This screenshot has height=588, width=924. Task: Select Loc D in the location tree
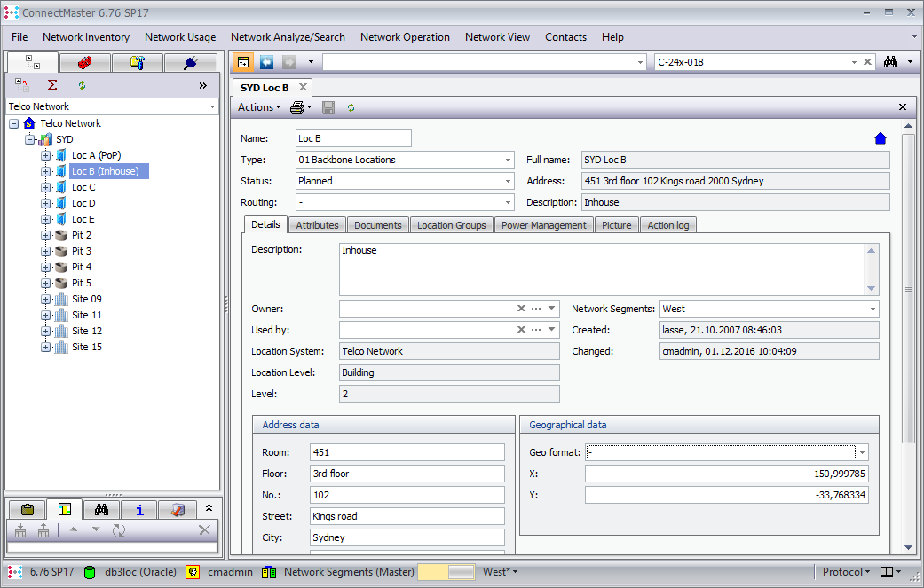[83, 203]
